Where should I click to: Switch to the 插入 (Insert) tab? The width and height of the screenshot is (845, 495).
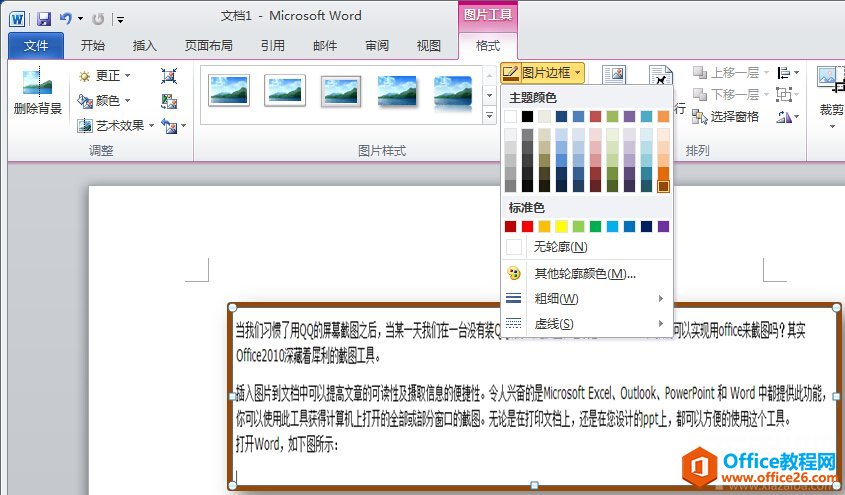point(144,46)
